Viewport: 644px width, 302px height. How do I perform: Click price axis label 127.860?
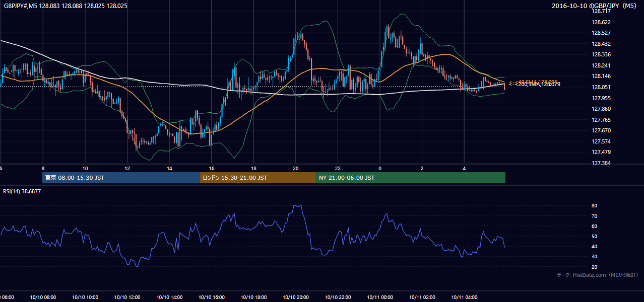601,109
